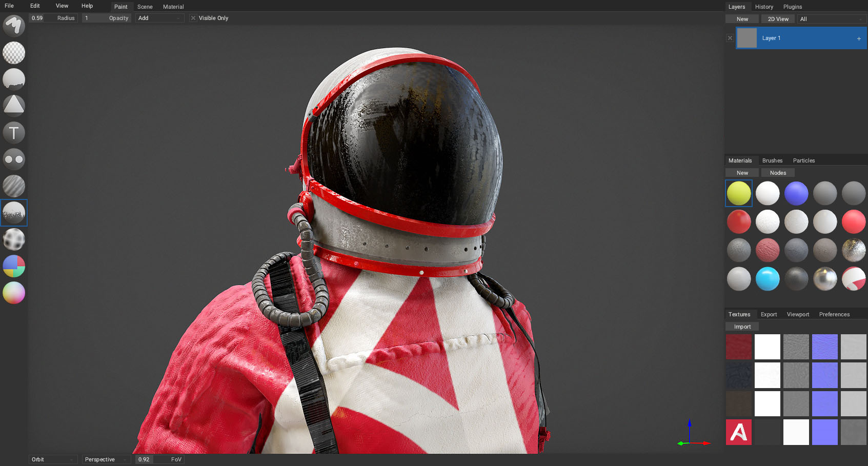Viewport: 868px width, 466px height.
Task: Click New button in Layers panel
Action: click(742, 19)
